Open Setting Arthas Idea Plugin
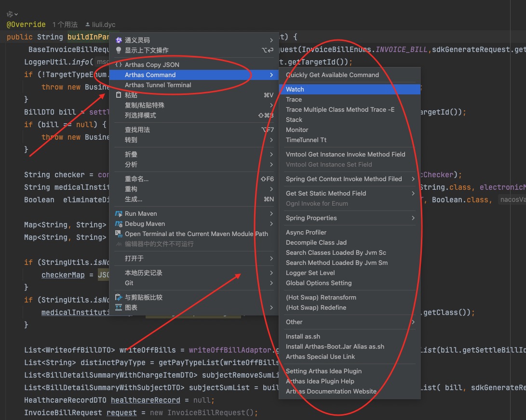 click(x=350, y=371)
